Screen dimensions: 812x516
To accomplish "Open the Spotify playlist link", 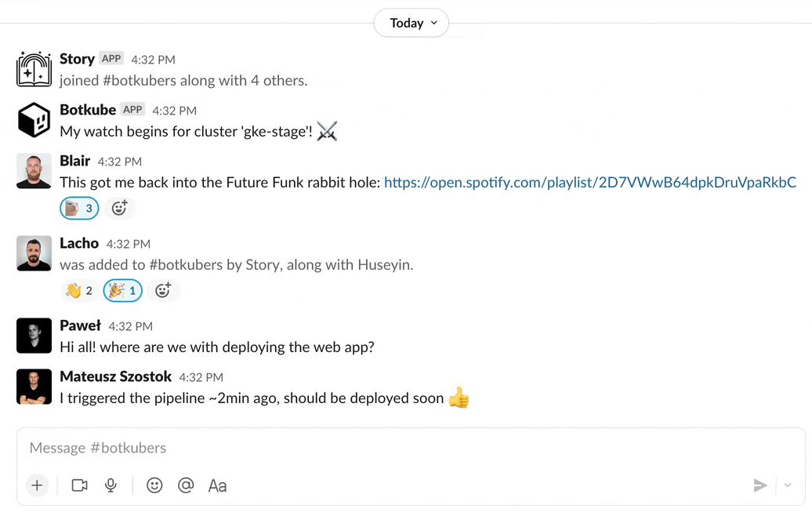I will [589, 182].
